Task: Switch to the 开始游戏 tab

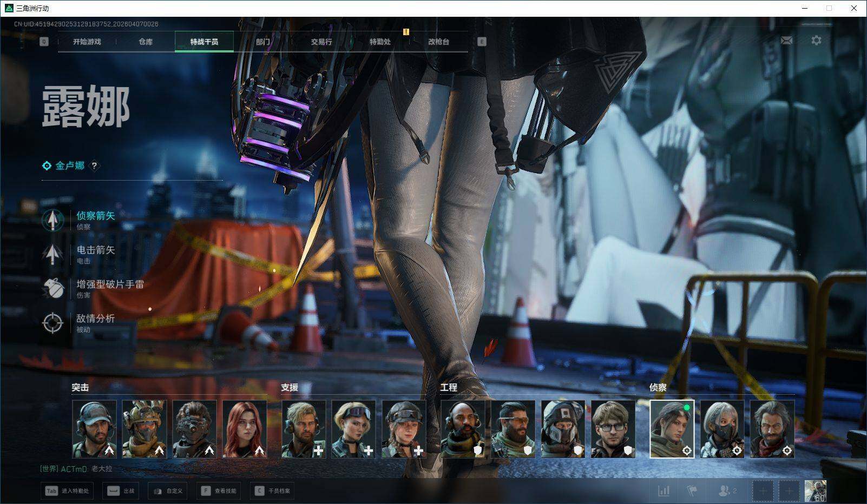Action: click(87, 42)
